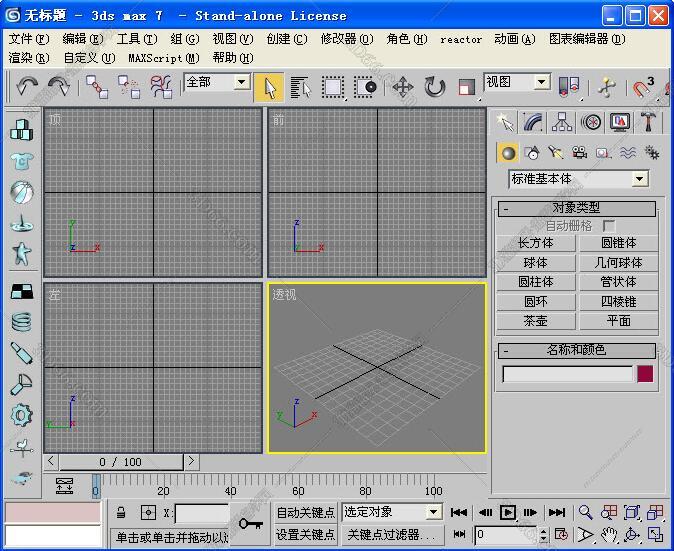
Task: Activate the Select and Rotate tool
Action: (x=435, y=87)
